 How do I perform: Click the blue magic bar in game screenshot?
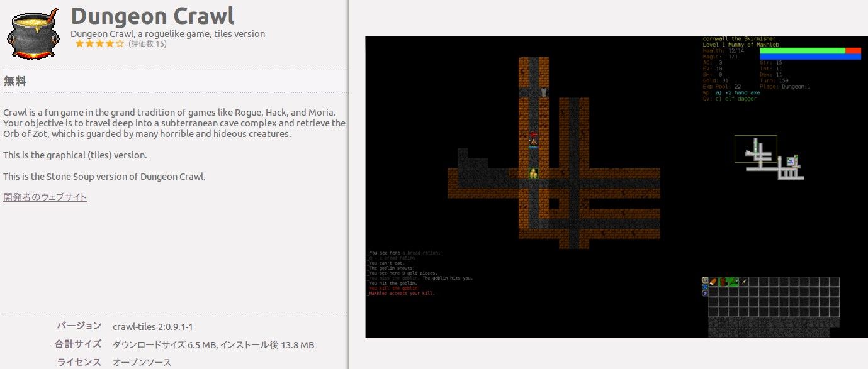[x=810, y=57]
